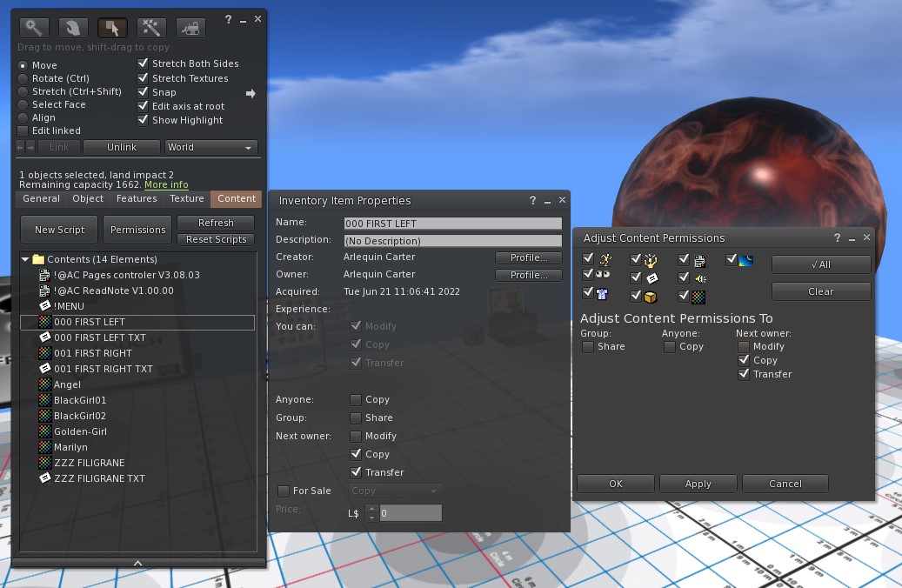Click the Edit (cursor) tool icon

tap(112, 28)
